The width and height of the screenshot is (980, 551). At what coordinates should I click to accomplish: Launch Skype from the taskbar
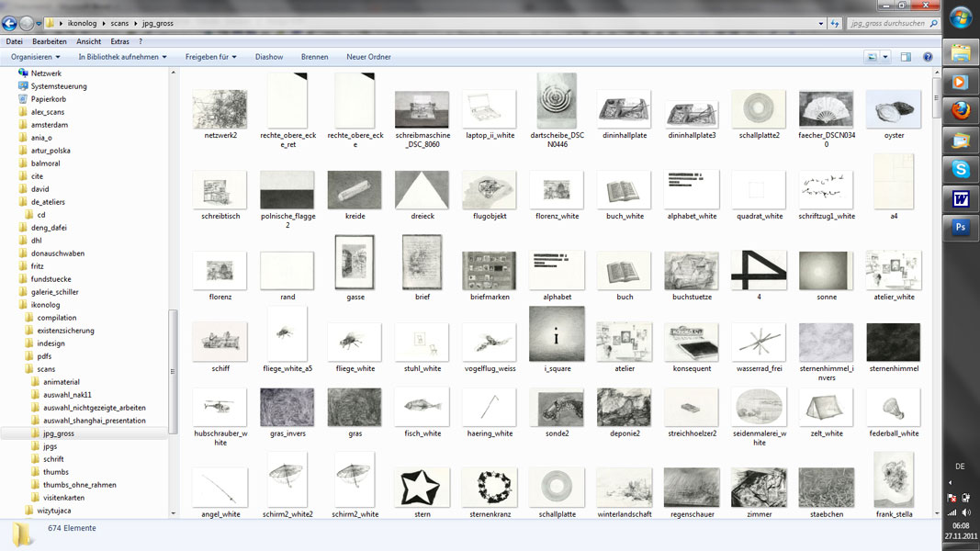(x=961, y=169)
